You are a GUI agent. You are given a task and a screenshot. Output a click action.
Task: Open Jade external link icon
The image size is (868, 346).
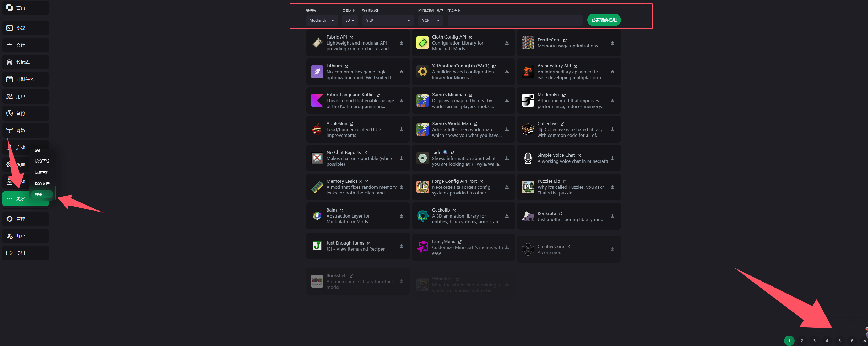coord(453,153)
